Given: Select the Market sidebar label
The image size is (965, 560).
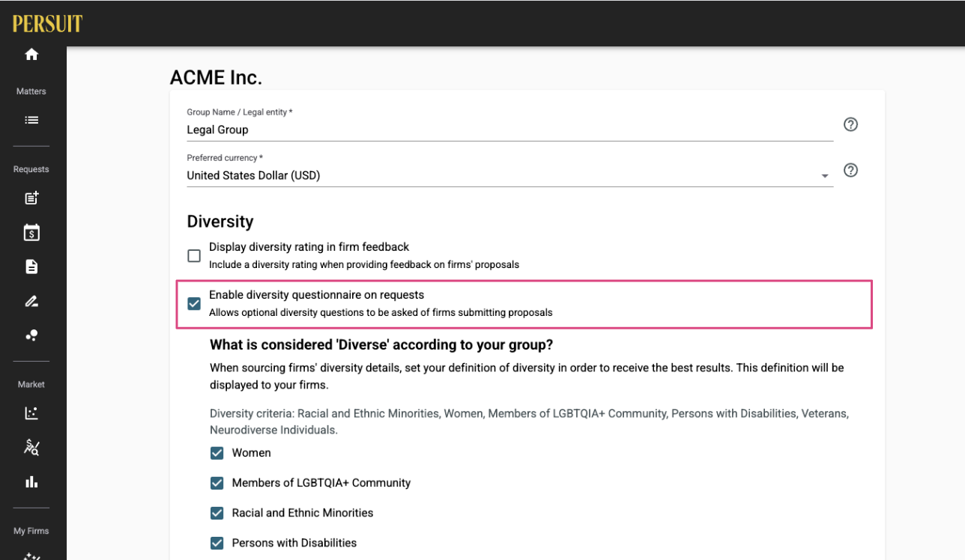Looking at the screenshot, I should (31, 384).
